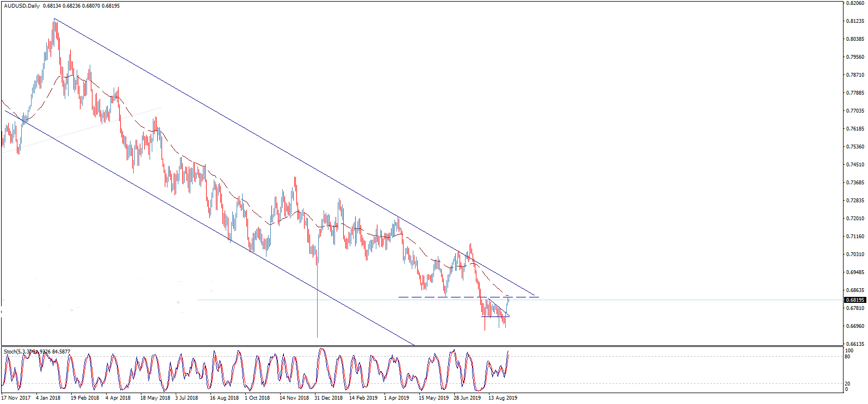This screenshot has width=868, height=404.
Task: Click the 28 Jun 2019 date label
Action: point(467,398)
